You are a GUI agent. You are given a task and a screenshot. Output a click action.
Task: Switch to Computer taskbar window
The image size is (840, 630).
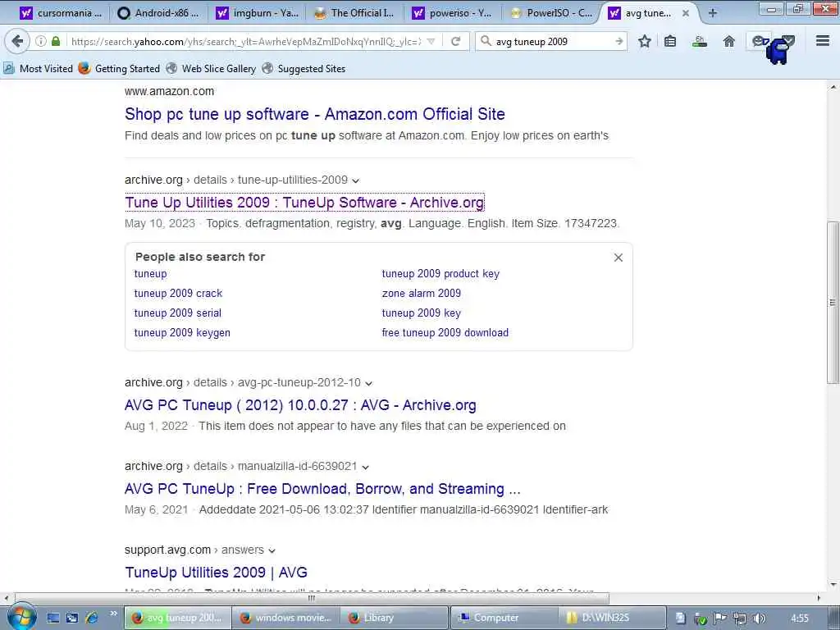pos(504,618)
